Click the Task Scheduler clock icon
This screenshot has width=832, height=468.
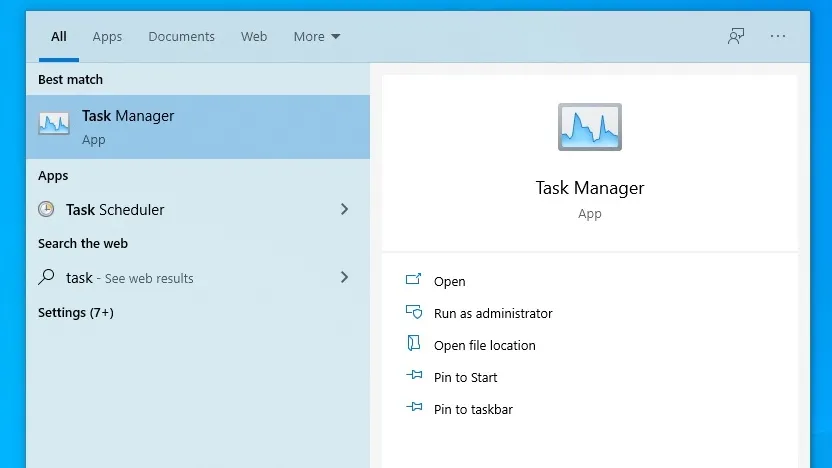point(46,209)
